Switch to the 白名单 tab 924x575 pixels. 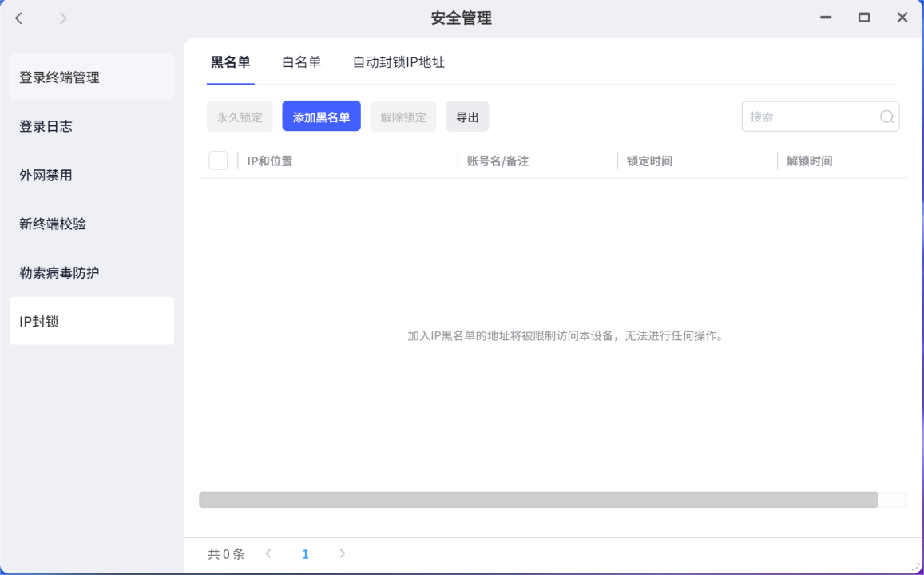302,62
